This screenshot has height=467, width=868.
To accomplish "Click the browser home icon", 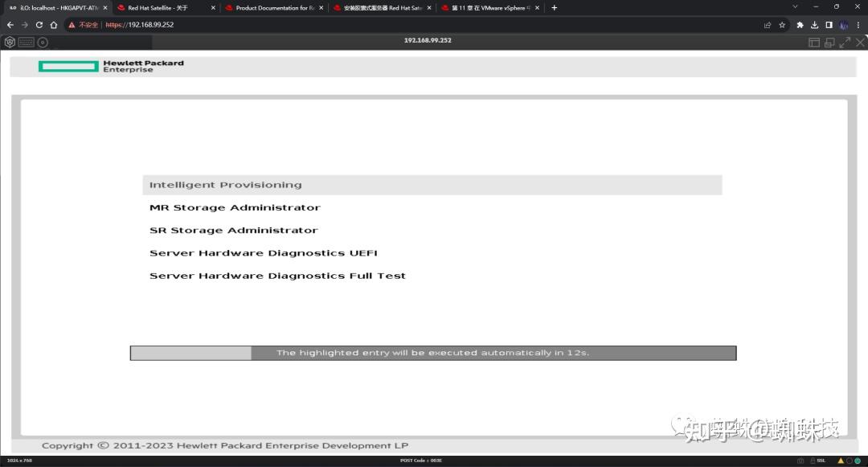I will click(x=54, y=24).
